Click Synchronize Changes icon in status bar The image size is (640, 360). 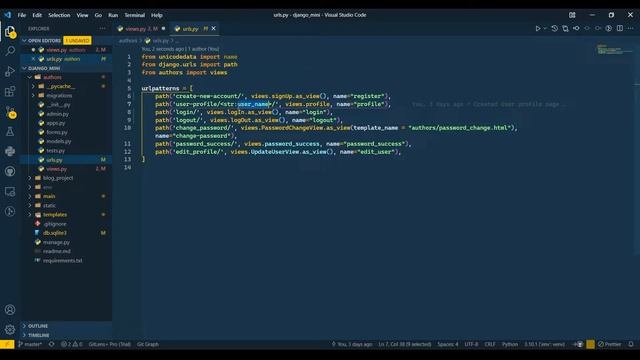point(51,344)
